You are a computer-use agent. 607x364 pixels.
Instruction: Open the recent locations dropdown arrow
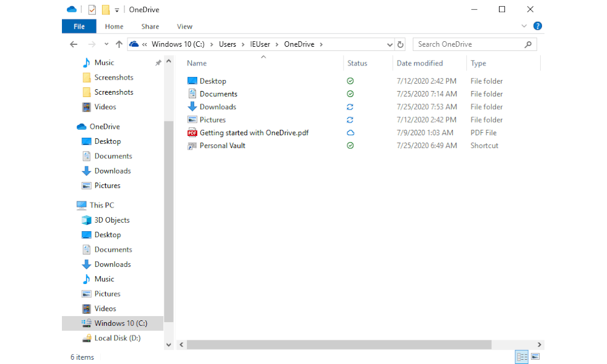coord(106,44)
